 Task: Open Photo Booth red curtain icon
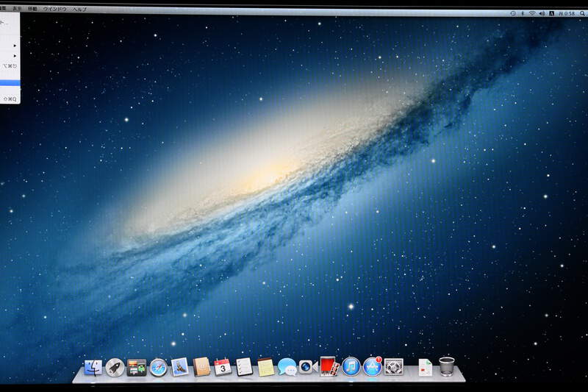coord(329,366)
